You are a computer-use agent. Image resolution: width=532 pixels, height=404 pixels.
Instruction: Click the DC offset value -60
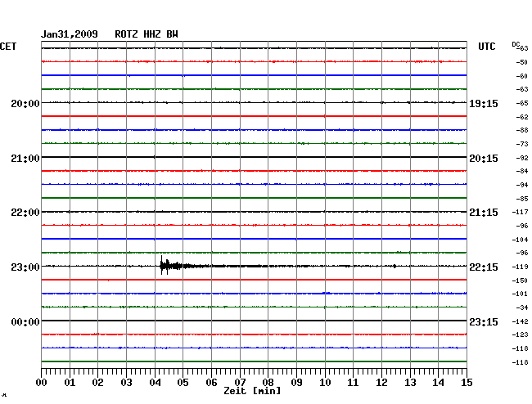click(x=521, y=76)
